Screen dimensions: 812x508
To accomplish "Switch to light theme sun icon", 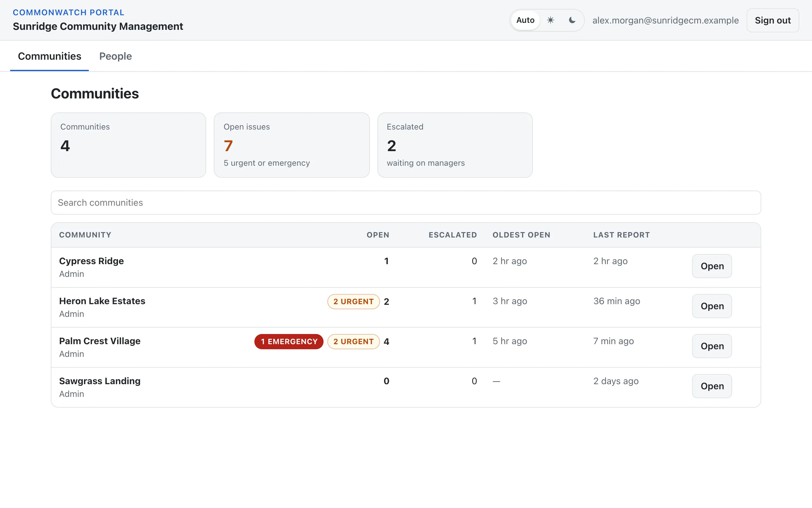I will tap(550, 20).
